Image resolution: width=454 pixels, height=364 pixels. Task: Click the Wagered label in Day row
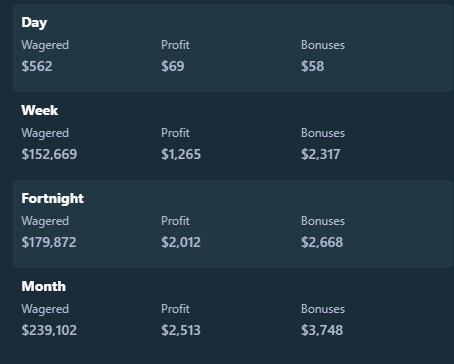(x=45, y=45)
